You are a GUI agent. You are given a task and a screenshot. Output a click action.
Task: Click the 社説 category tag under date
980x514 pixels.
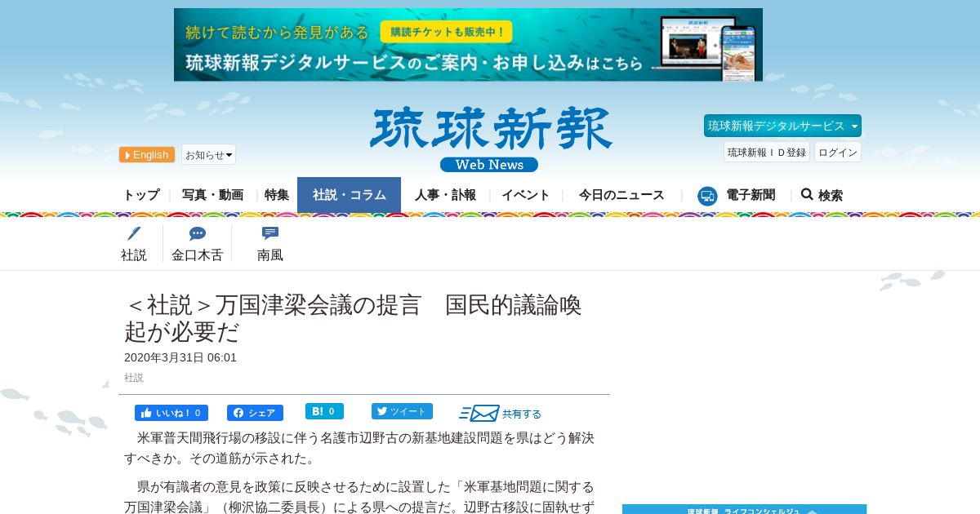[134, 378]
